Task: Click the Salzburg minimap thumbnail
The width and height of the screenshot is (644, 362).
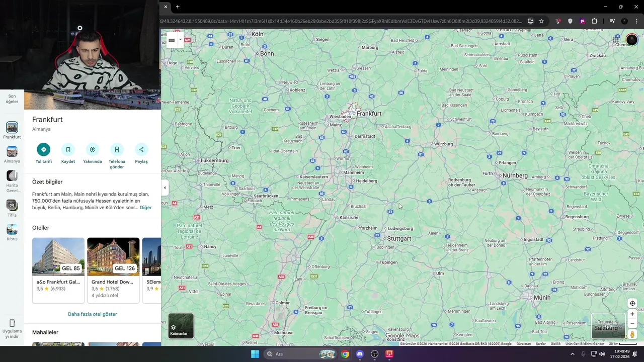Action: click(x=608, y=326)
